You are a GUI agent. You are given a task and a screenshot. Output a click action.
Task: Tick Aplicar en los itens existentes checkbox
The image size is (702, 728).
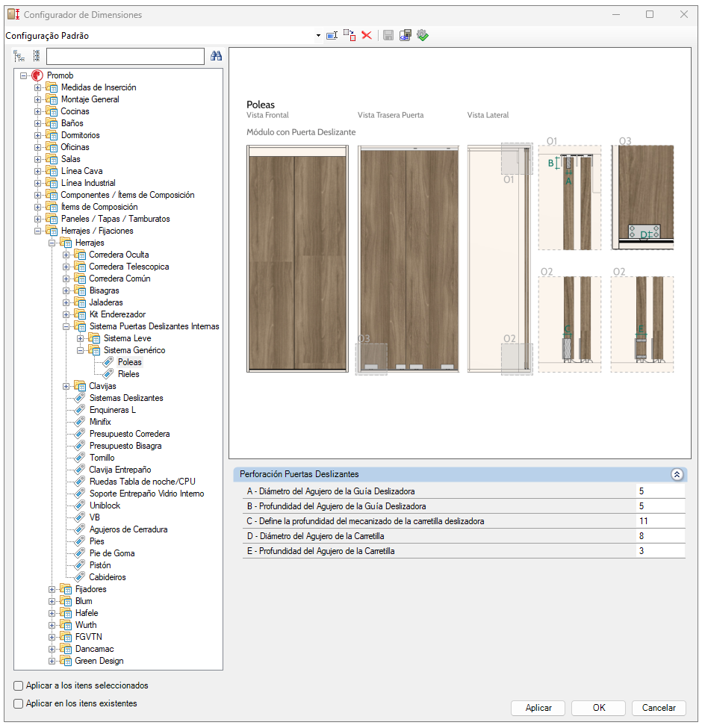click(19, 704)
